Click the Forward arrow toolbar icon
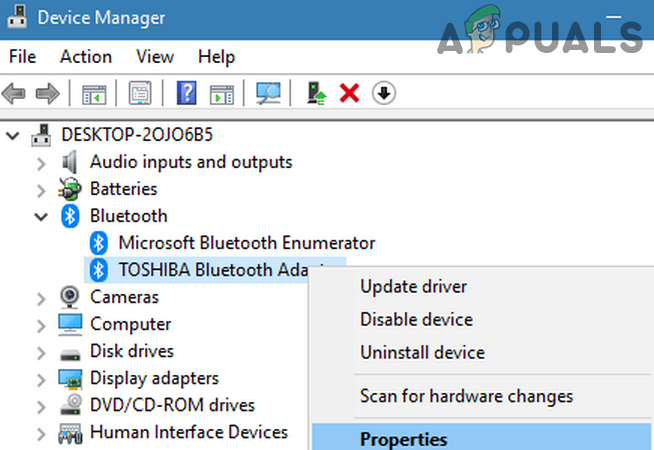 pos(48,93)
